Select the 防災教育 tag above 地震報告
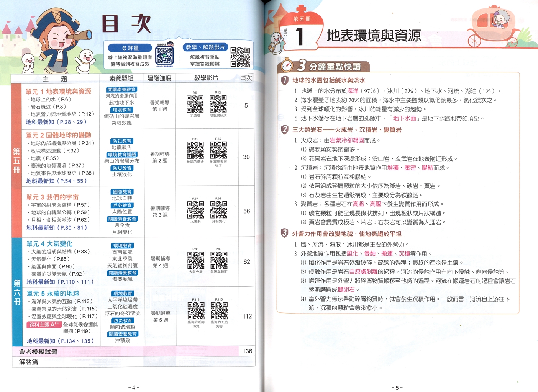538x392 pixels. click(121, 141)
